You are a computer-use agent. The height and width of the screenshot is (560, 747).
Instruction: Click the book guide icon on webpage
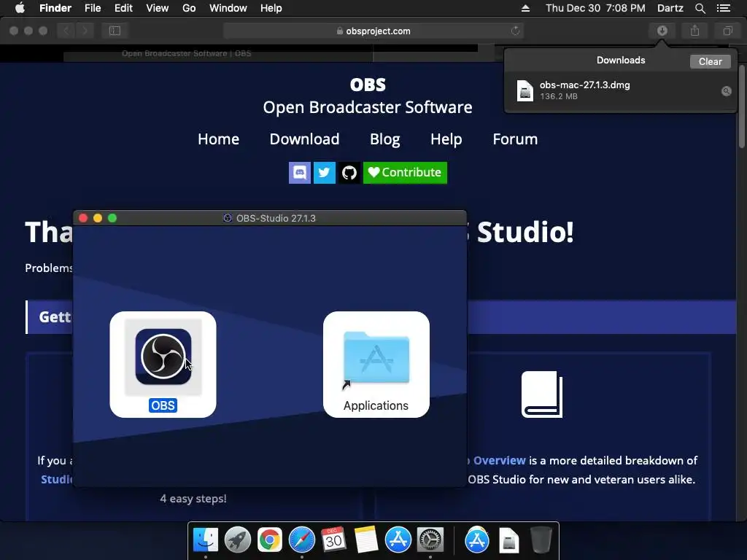click(x=542, y=394)
